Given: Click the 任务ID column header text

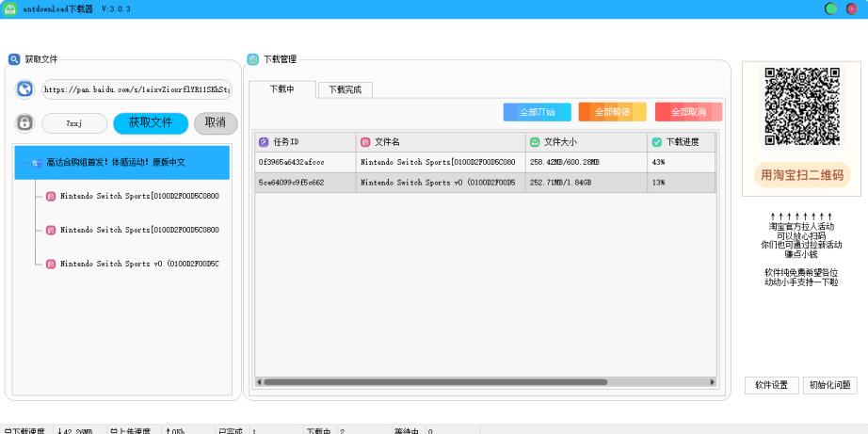Looking at the screenshot, I should tap(286, 142).
